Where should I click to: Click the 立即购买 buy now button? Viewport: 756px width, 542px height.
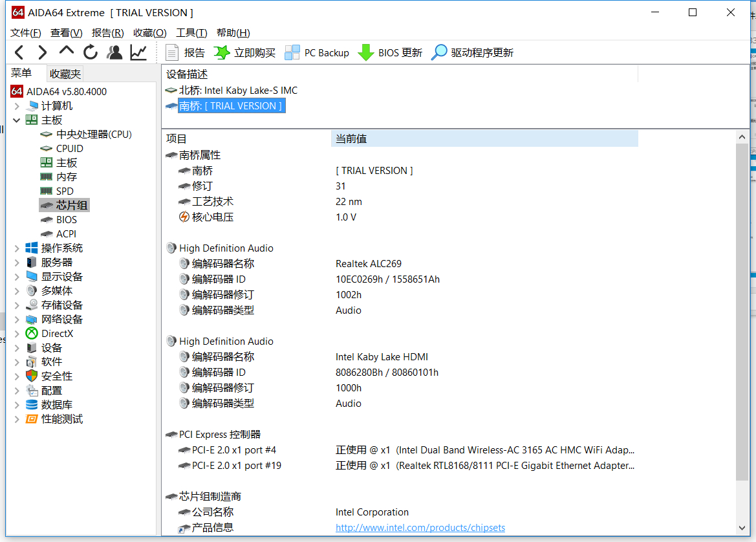tap(244, 52)
